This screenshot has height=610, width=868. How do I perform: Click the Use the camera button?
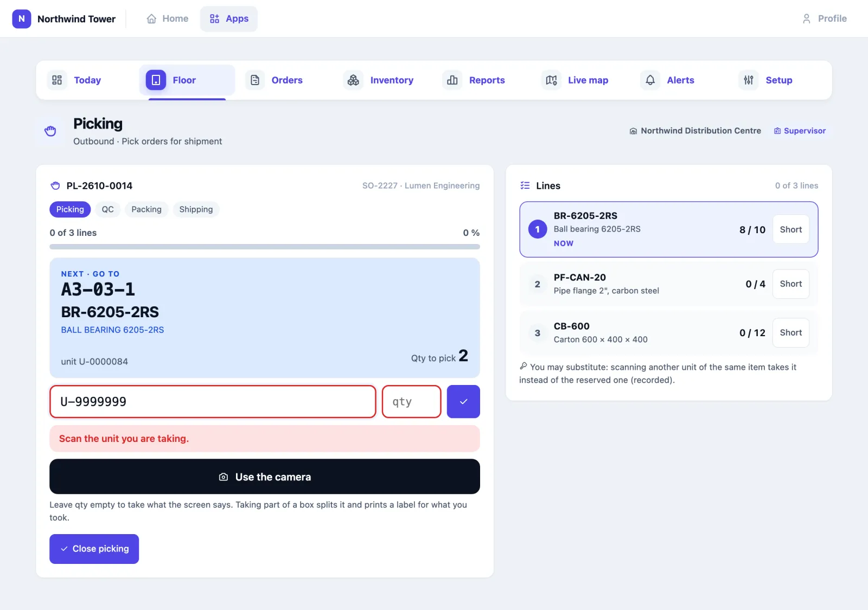tap(265, 477)
